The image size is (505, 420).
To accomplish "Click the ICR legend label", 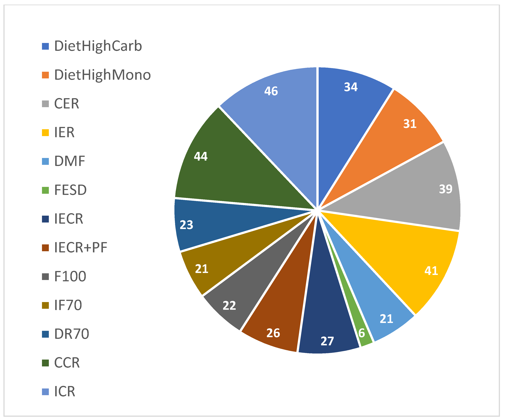I will (65, 392).
